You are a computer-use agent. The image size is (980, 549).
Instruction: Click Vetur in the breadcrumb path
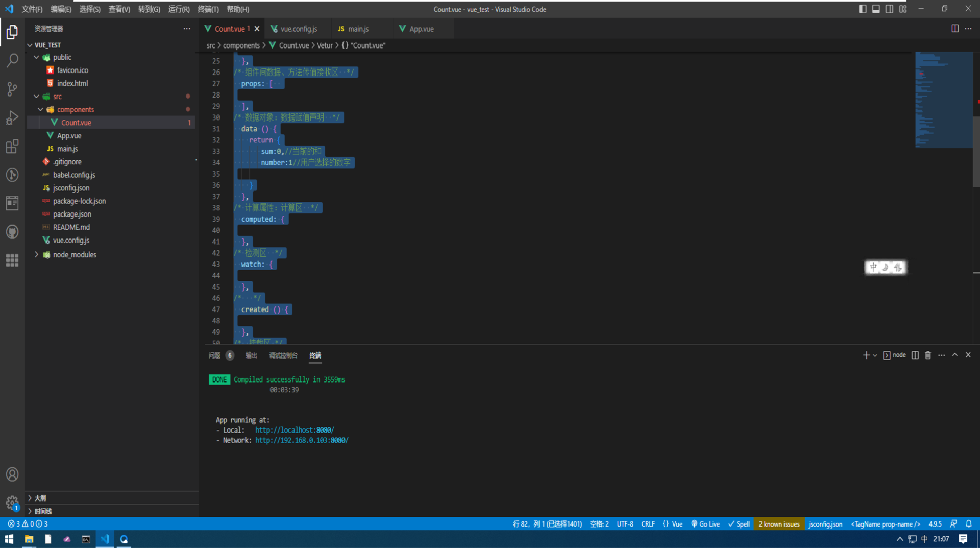[325, 45]
